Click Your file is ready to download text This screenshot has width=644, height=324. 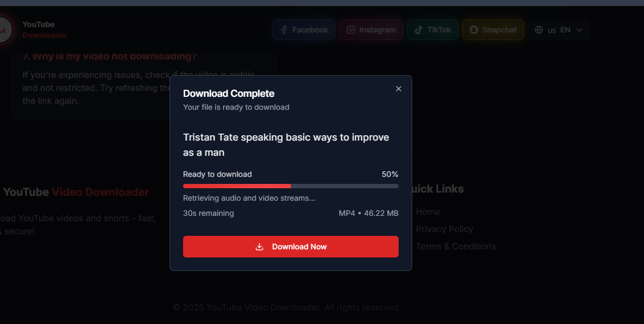236,107
